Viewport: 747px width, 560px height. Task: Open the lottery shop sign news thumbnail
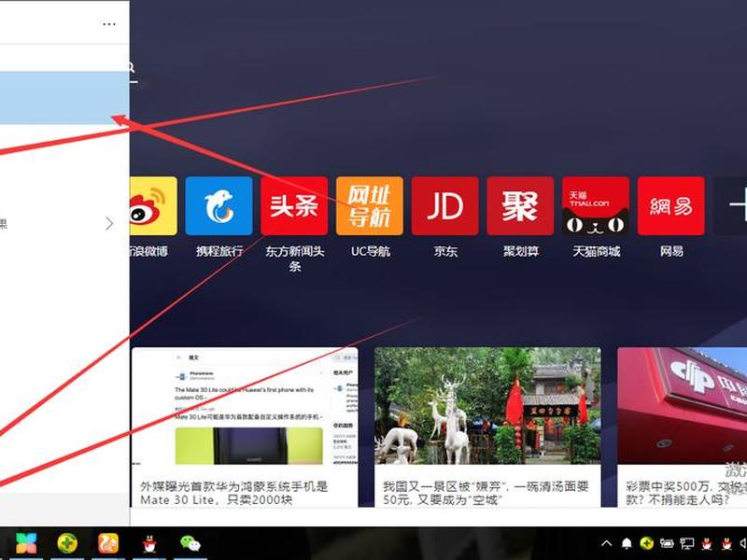point(683,407)
